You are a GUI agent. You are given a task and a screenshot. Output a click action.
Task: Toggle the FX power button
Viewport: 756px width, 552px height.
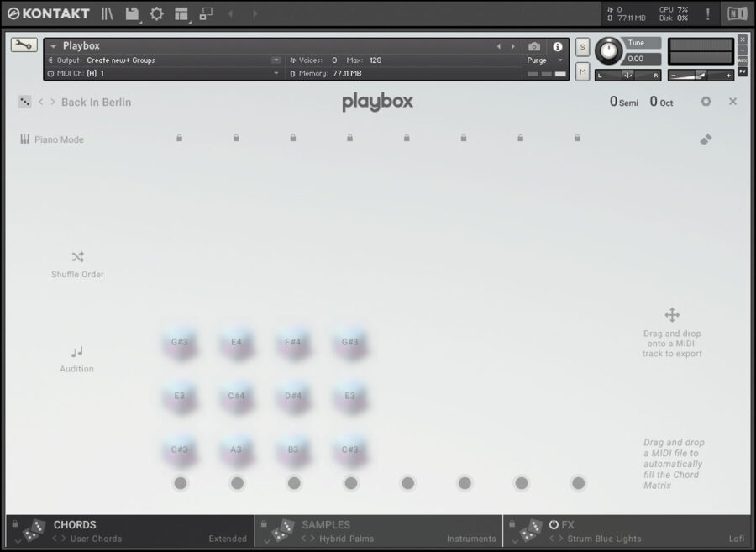point(552,524)
